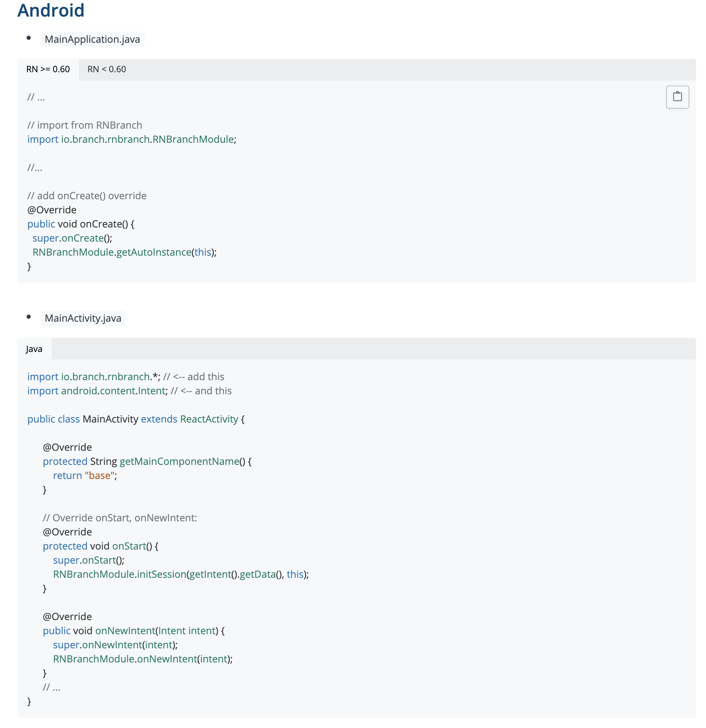This screenshot has height=728, width=706.
Task: Select the Android page heading
Action: [x=50, y=11]
